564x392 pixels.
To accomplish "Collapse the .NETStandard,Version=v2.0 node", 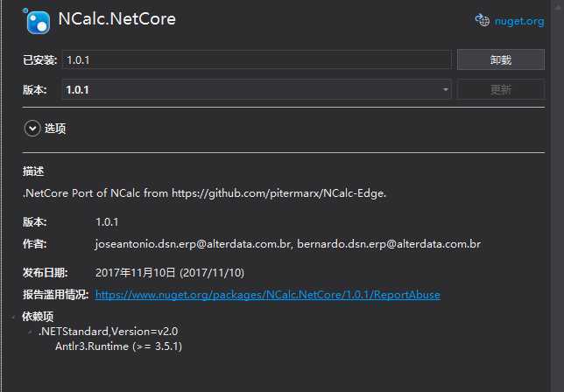I will coord(30,332).
